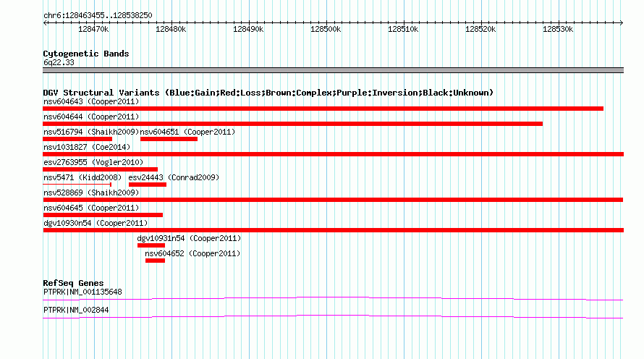
Task: Click the red bar under dgv10931n54
Action: tap(151, 245)
